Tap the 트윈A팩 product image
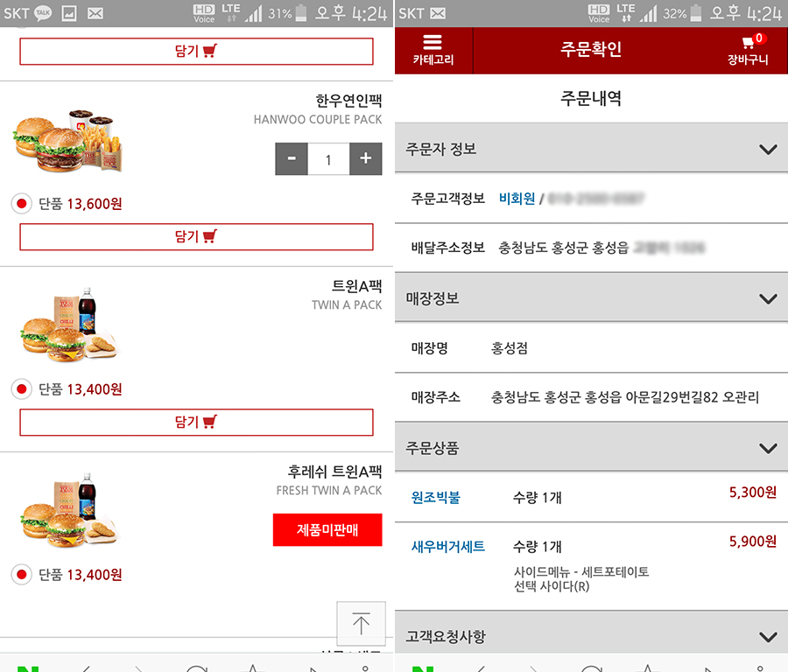788x672 pixels. (69, 325)
